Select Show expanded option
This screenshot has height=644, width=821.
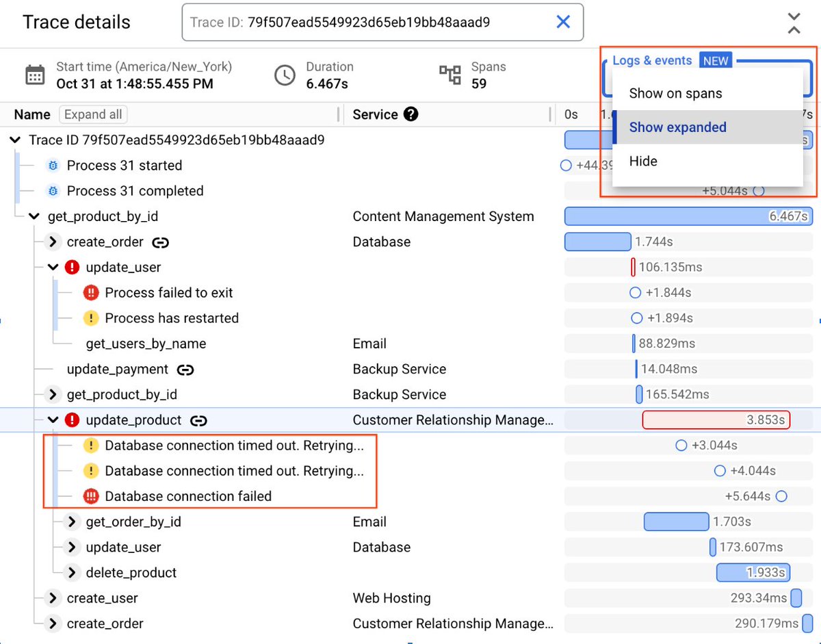pos(707,127)
